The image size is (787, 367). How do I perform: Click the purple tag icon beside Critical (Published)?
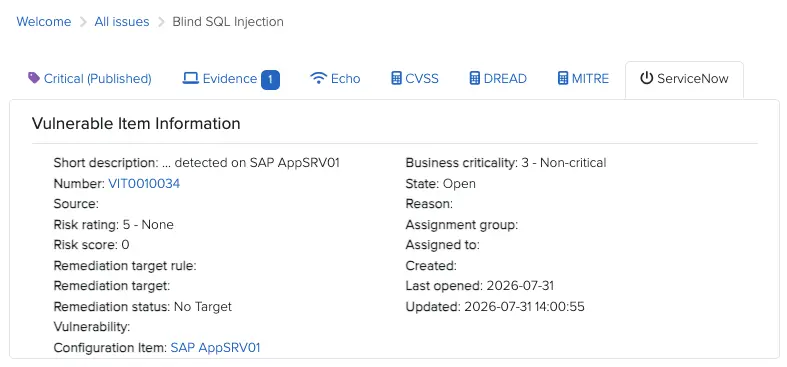34,78
